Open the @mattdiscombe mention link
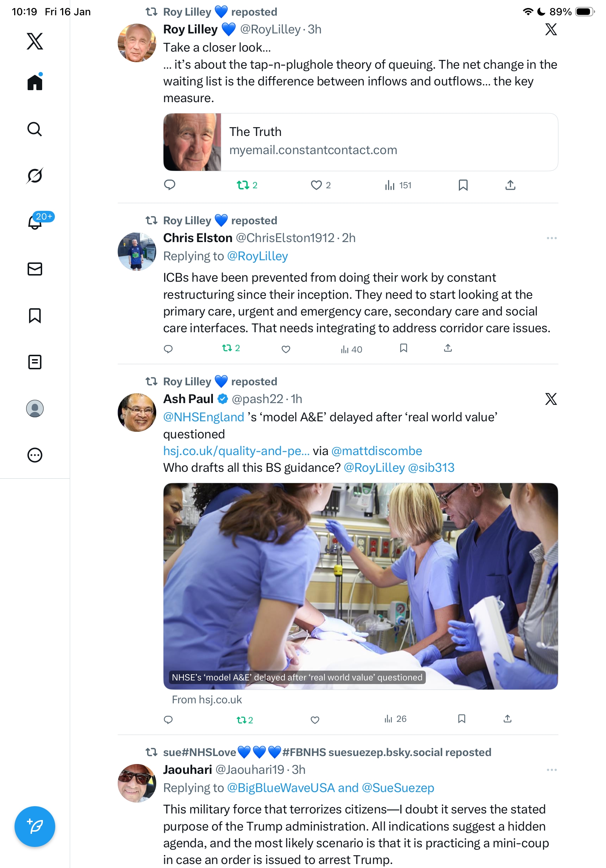The image size is (606, 868). (x=376, y=451)
